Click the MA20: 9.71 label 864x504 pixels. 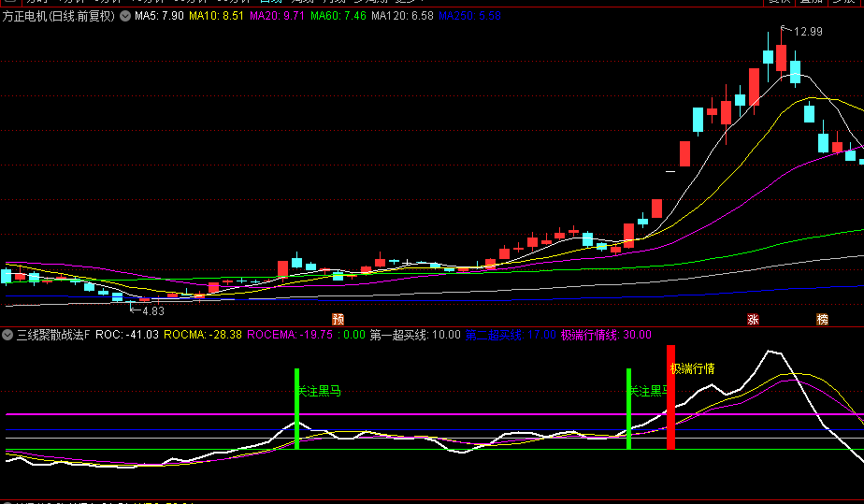277,16
